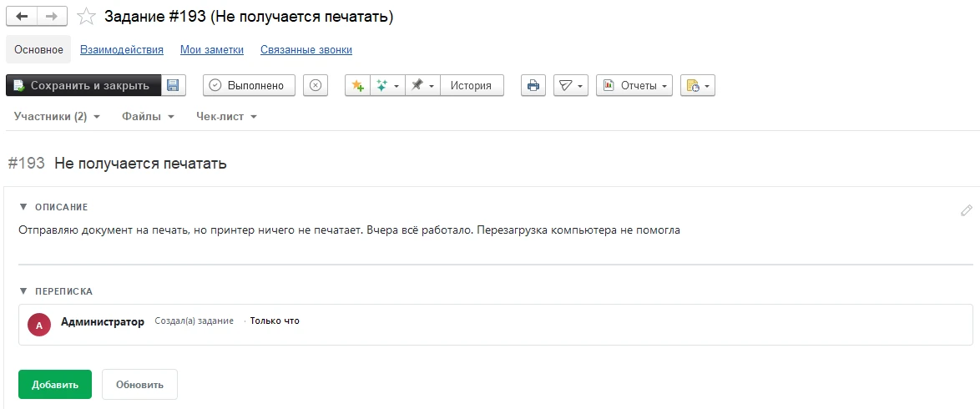
Task: Open Связанные звонки tab link
Action: pyautogui.click(x=306, y=49)
